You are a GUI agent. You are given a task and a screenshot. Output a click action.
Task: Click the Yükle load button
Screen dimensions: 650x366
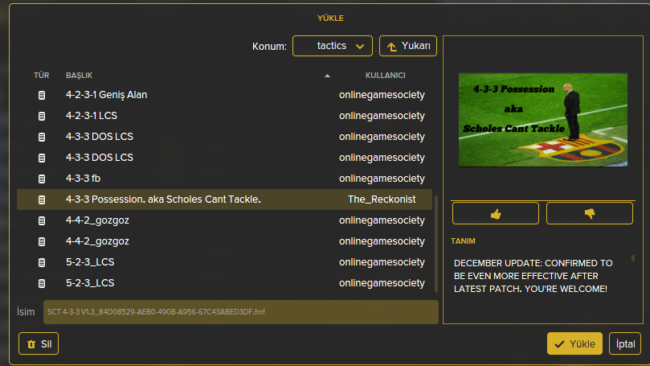(x=575, y=344)
